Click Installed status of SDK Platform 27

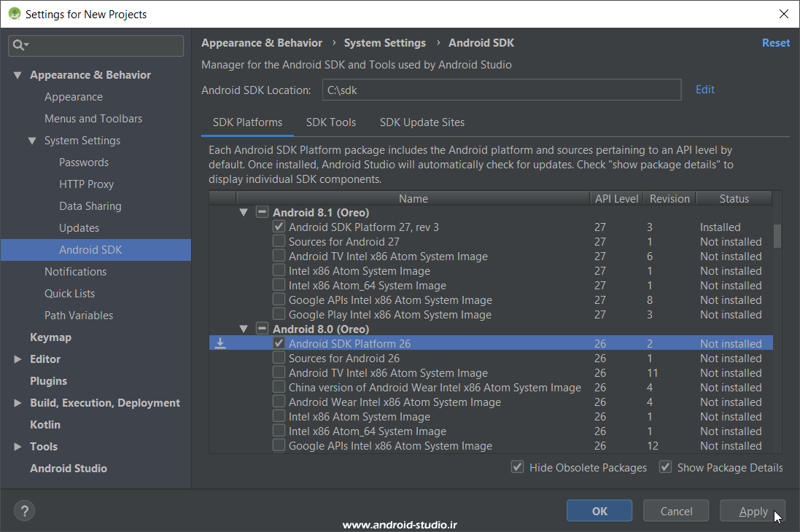pyautogui.click(x=720, y=227)
